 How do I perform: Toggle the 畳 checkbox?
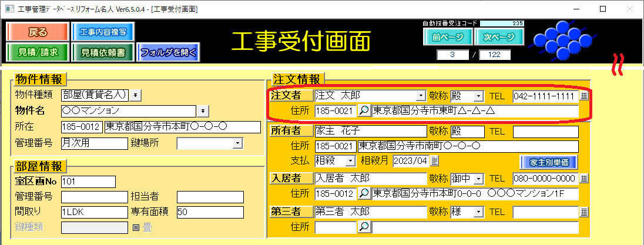(x=135, y=227)
